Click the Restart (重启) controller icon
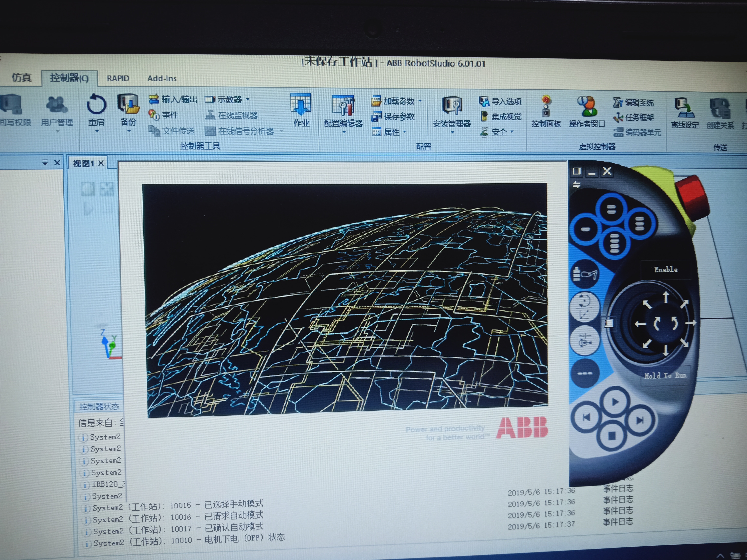Image resolution: width=747 pixels, height=560 pixels. pyautogui.click(x=96, y=105)
